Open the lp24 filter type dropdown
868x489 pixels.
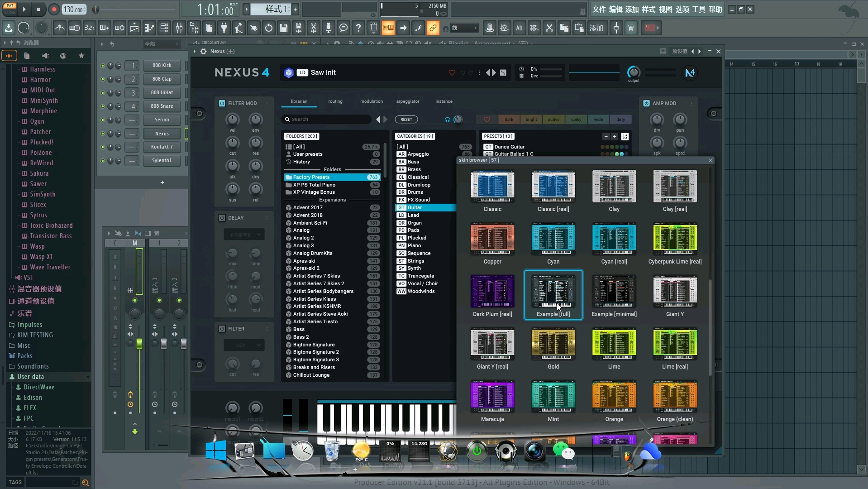[244, 345]
